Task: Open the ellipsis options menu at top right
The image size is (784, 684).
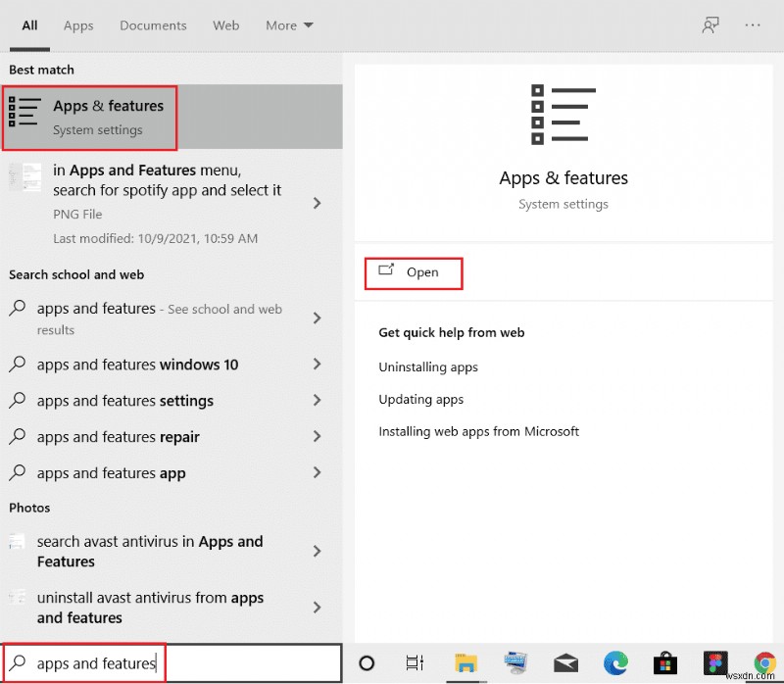Action: point(751,24)
